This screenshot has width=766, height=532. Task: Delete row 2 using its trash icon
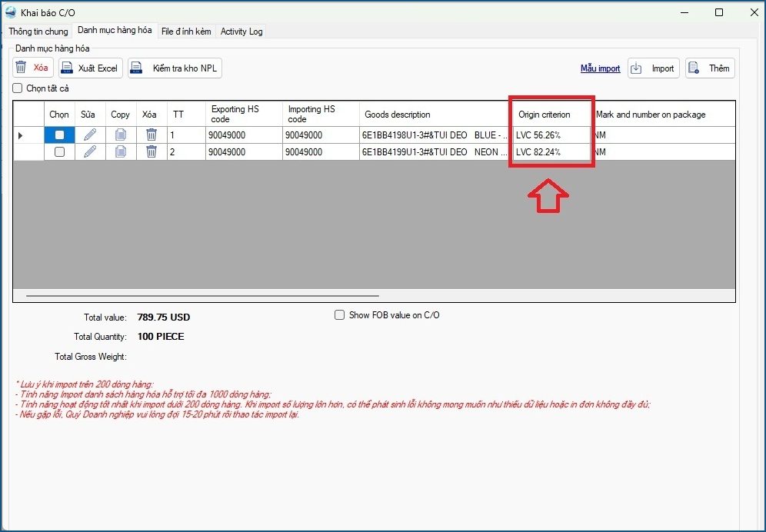(x=152, y=151)
